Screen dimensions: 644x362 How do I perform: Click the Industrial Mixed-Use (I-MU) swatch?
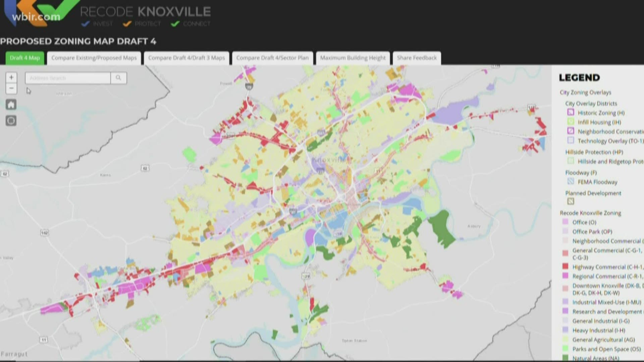[565, 302]
